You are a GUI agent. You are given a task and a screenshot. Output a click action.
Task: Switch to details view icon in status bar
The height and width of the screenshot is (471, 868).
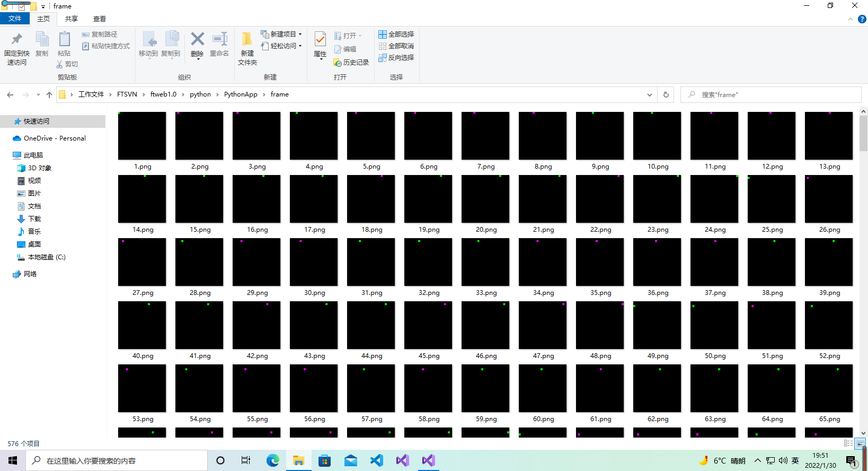pos(848,443)
